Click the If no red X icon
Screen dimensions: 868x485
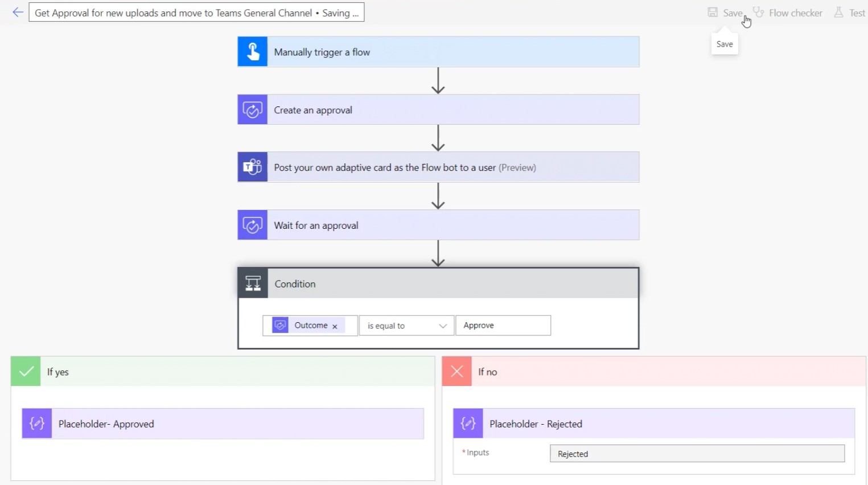pos(457,371)
